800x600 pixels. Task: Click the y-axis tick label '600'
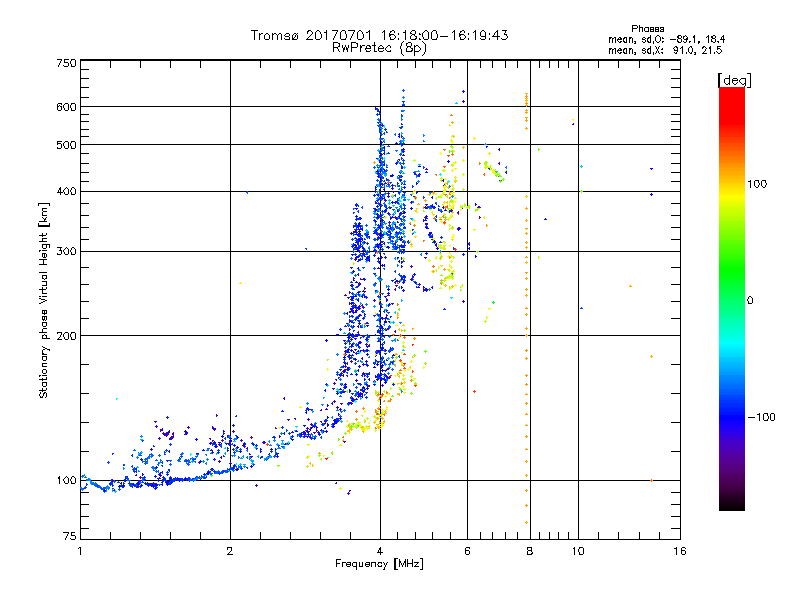pyautogui.click(x=67, y=107)
